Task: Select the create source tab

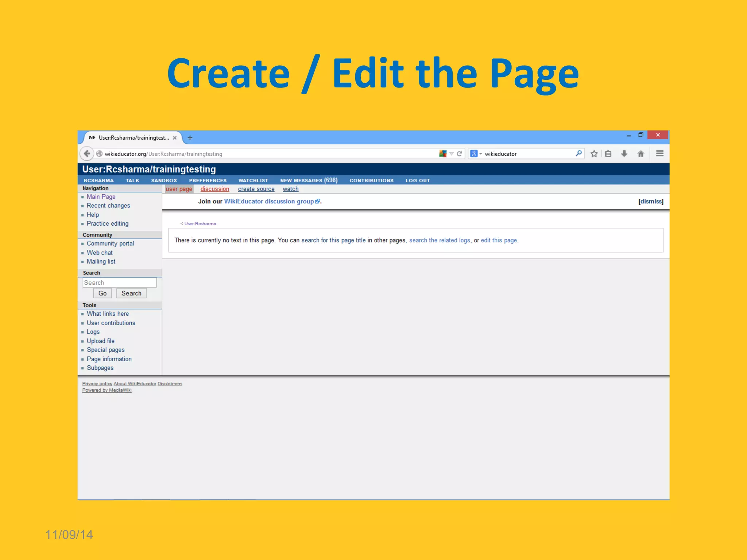Action: pos(256,189)
